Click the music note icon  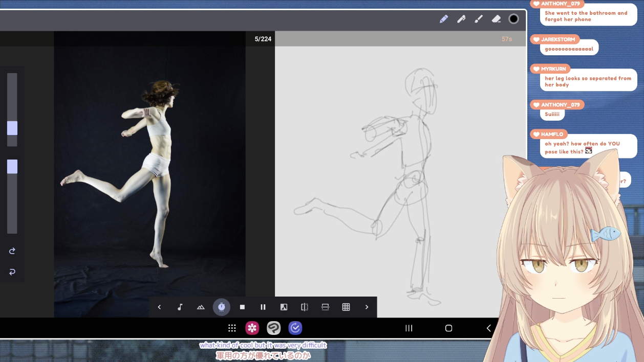point(180,307)
